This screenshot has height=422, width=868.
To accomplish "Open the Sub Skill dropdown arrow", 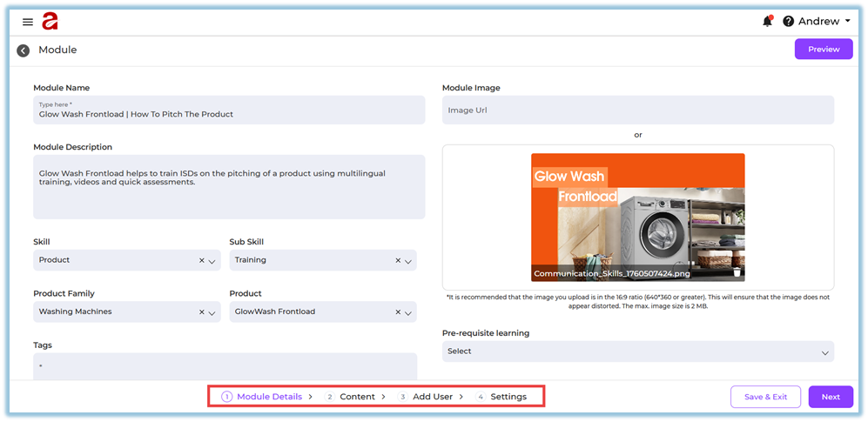I will 407,261.
